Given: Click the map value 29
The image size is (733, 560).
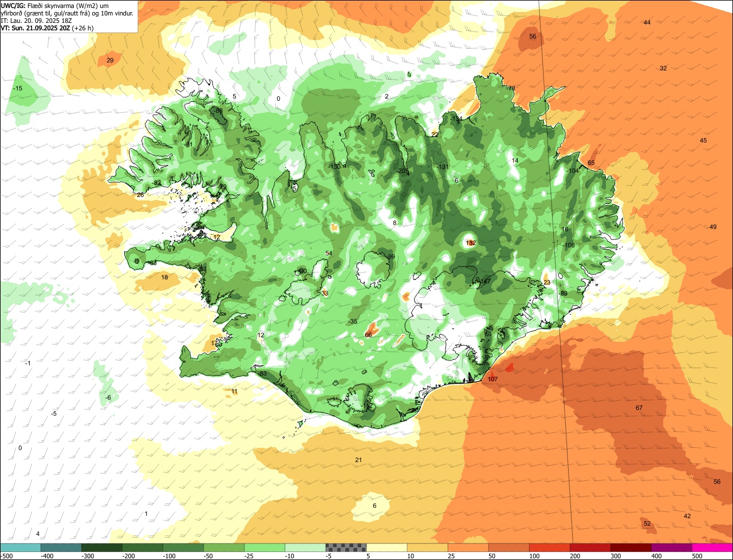Looking at the screenshot, I should tap(110, 60).
